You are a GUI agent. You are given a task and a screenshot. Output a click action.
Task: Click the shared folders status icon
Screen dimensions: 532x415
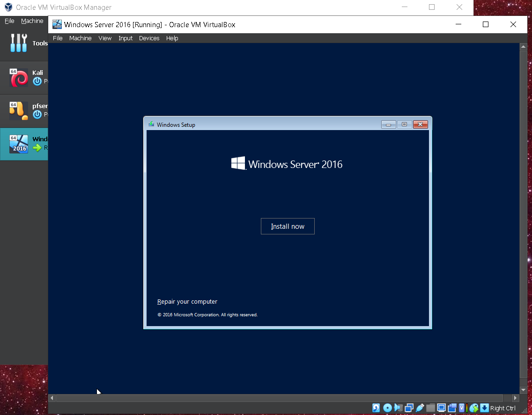point(430,408)
